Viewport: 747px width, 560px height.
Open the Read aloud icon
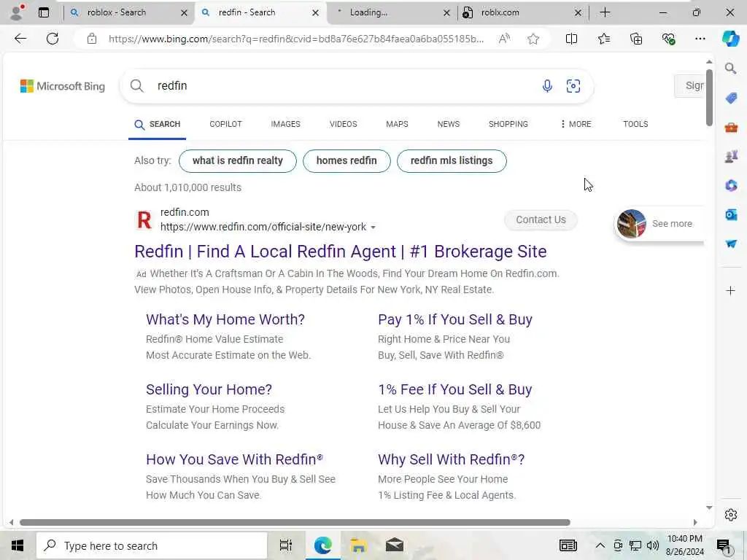point(504,39)
